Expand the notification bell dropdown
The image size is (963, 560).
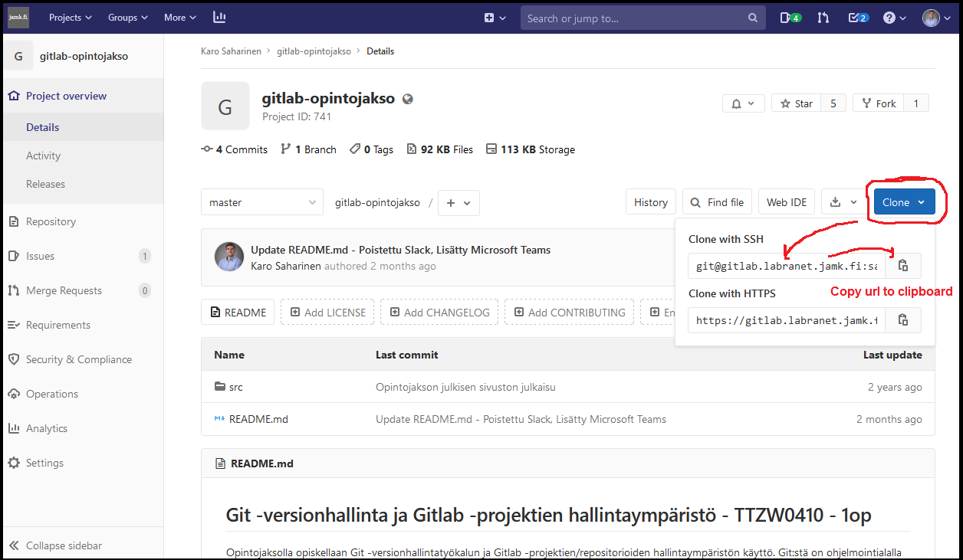[743, 103]
